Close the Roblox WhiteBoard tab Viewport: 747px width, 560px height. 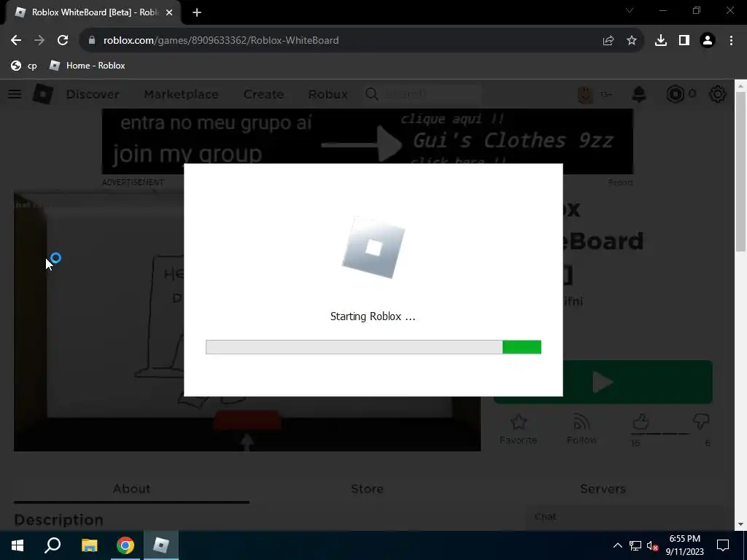click(169, 12)
